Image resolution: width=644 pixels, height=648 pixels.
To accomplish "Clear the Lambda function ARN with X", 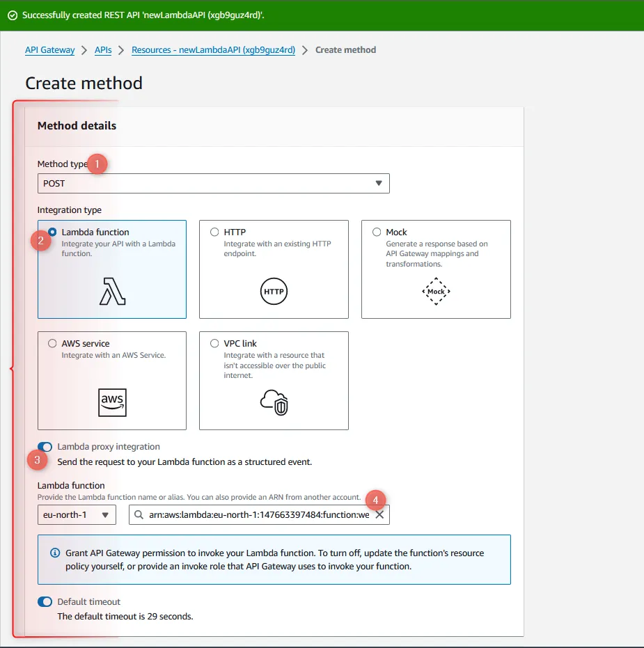I will pyautogui.click(x=379, y=515).
